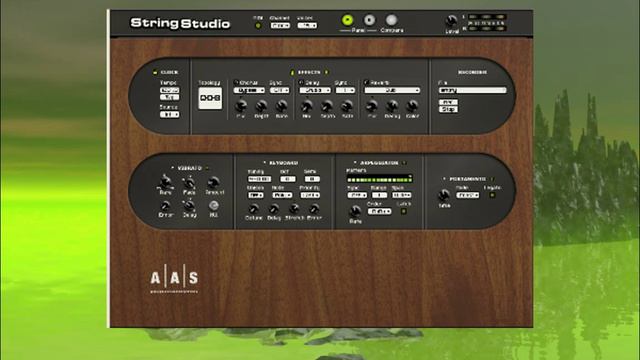Image resolution: width=640 pixels, height=360 pixels.
Task: Click the master Level knob
Action: [451, 21]
